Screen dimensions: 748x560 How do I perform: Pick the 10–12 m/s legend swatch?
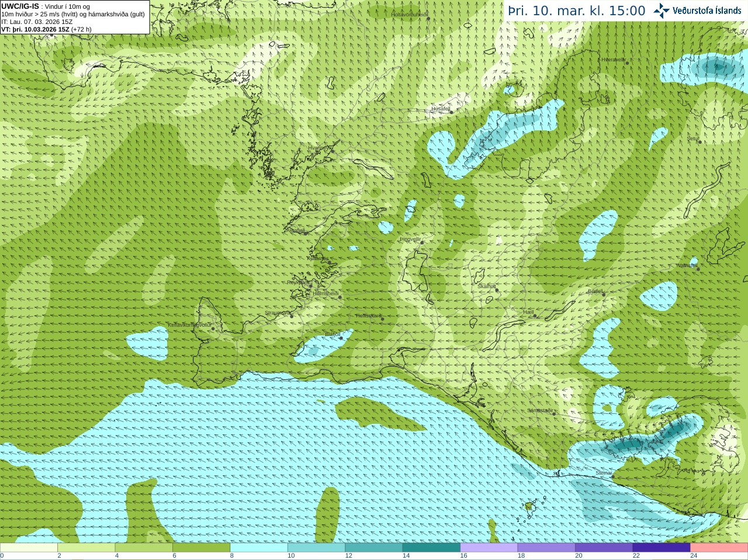pos(316,548)
